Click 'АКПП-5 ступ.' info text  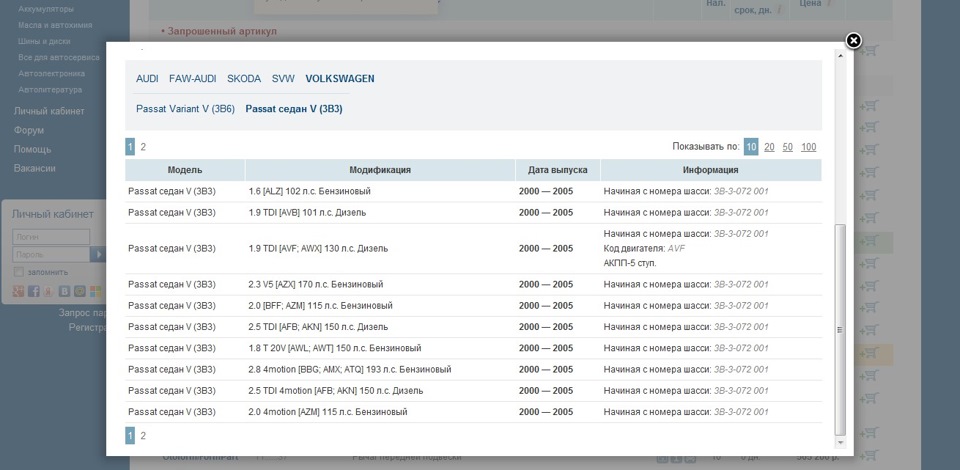pos(630,263)
